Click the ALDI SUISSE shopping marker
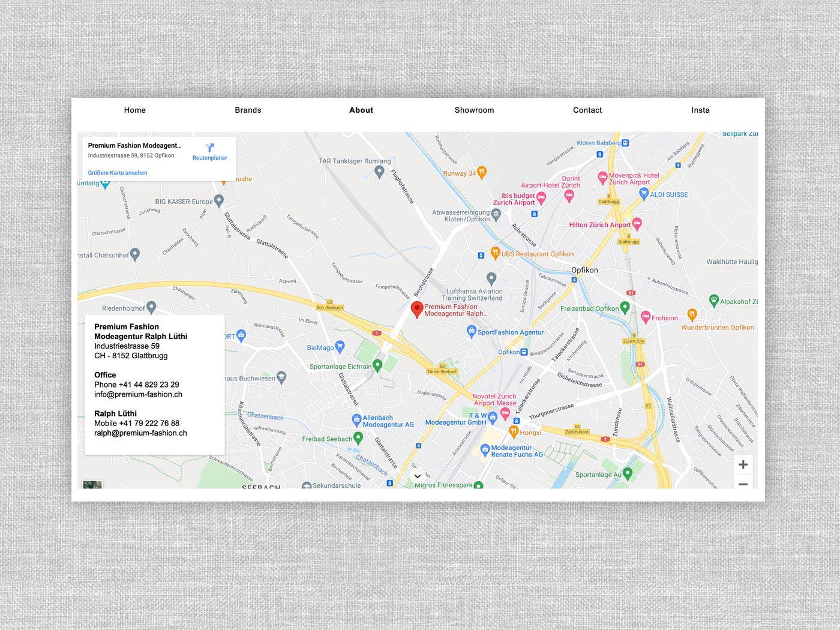 (644, 193)
